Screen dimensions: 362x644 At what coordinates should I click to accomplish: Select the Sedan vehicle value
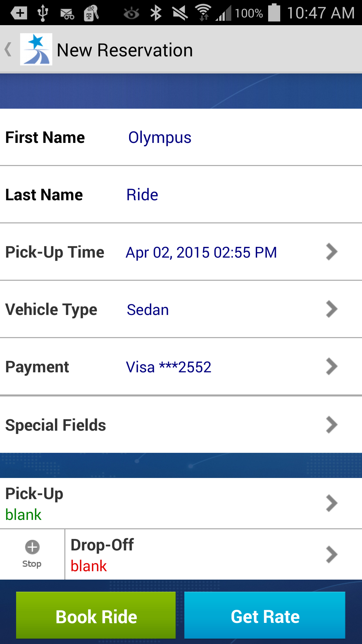point(148,310)
